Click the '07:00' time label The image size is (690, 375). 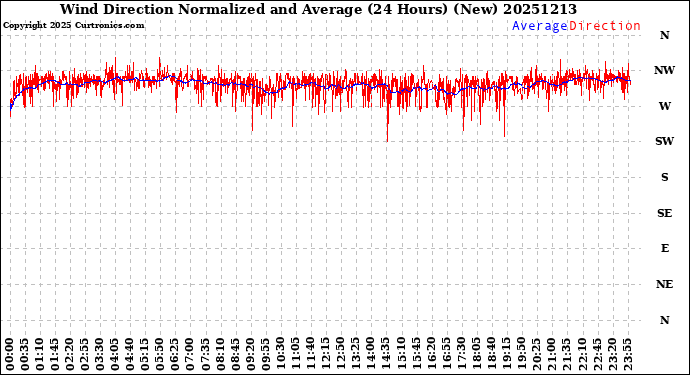pos(190,354)
